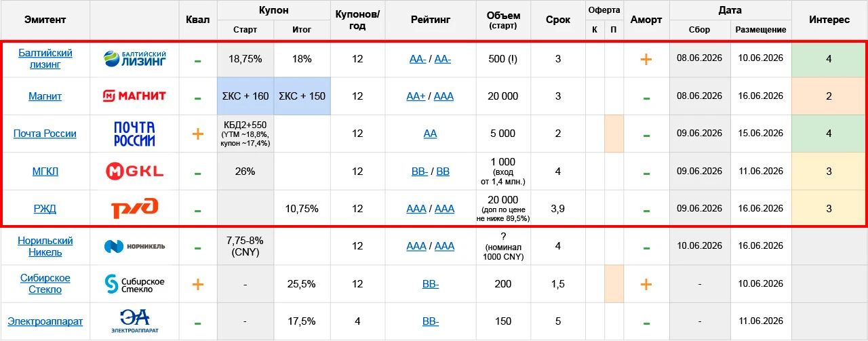The width and height of the screenshot is (868, 341).
Task: Open the AA rating link for Почта России
Action: coord(430,134)
